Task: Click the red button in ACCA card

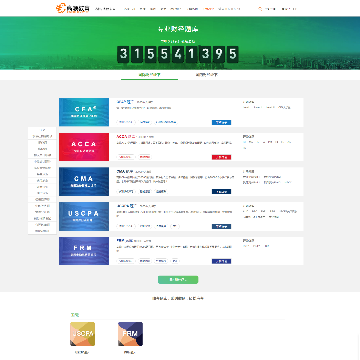Action: [x=221, y=157]
